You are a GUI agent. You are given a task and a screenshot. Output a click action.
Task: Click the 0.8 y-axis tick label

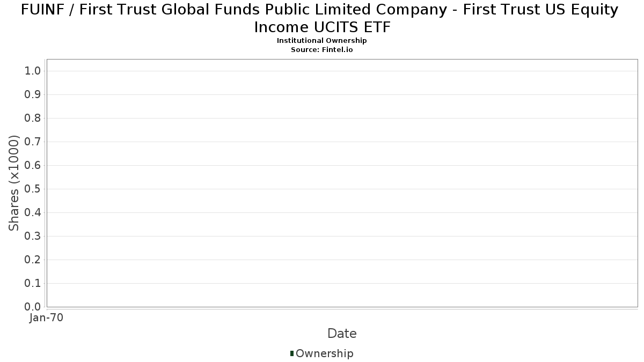pos(33,119)
